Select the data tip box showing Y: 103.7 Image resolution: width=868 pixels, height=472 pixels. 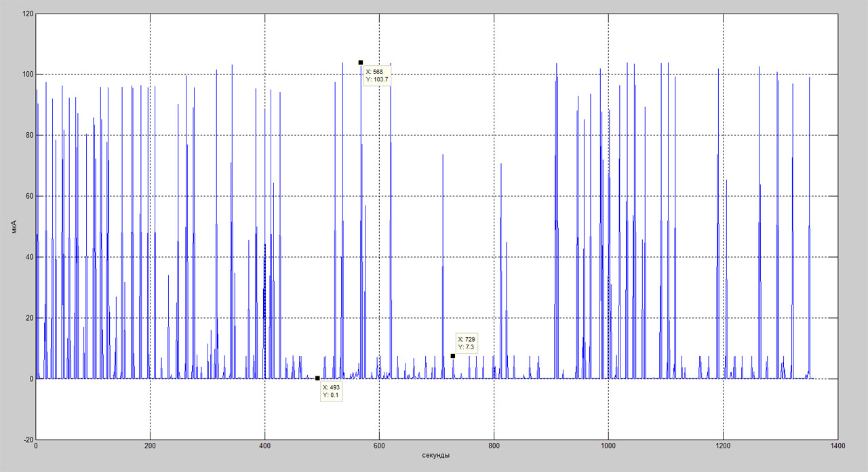click(x=377, y=75)
